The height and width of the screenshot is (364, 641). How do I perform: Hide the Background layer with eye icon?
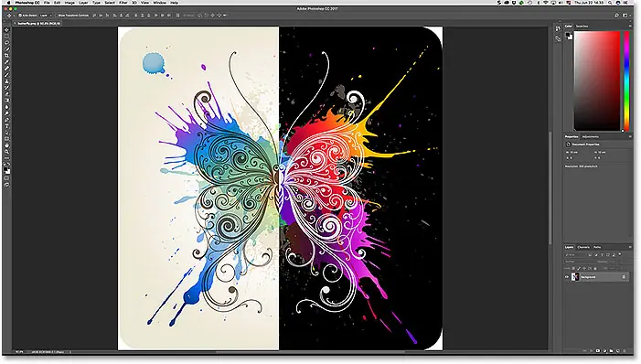[x=567, y=277]
